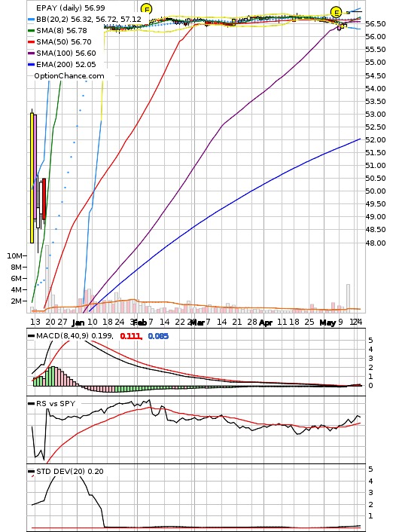Click the tall yellow candlestick at chart start
This screenshot has height=532, width=396.
tap(32, 177)
